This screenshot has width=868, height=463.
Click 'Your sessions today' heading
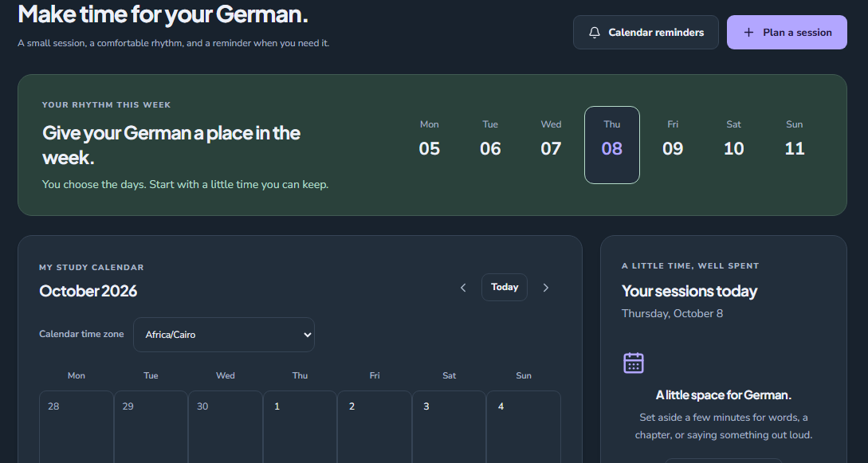(x=689, y=291)
